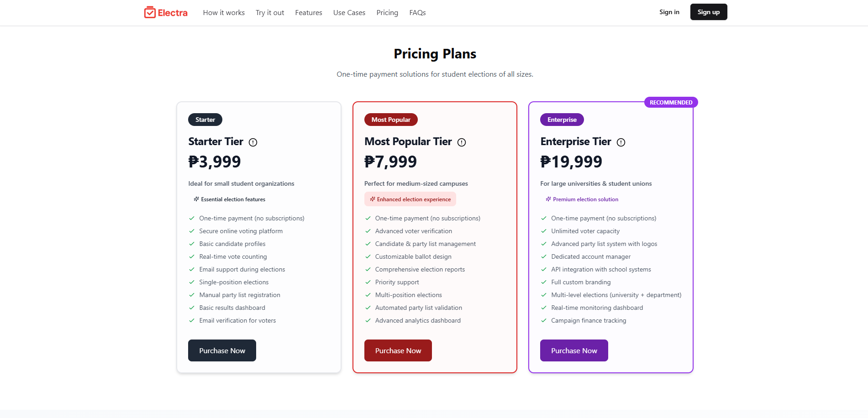Purchase the Most Popular Tier plan
Viewport: 868px width, 418px height.
(x=398, y=350)
